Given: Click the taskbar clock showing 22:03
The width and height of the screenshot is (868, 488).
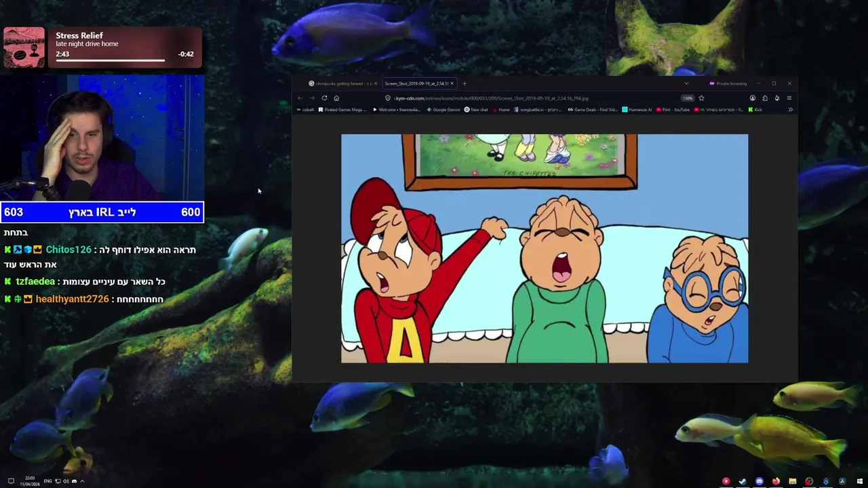Looking at the screenshot, I should (30, 481).
